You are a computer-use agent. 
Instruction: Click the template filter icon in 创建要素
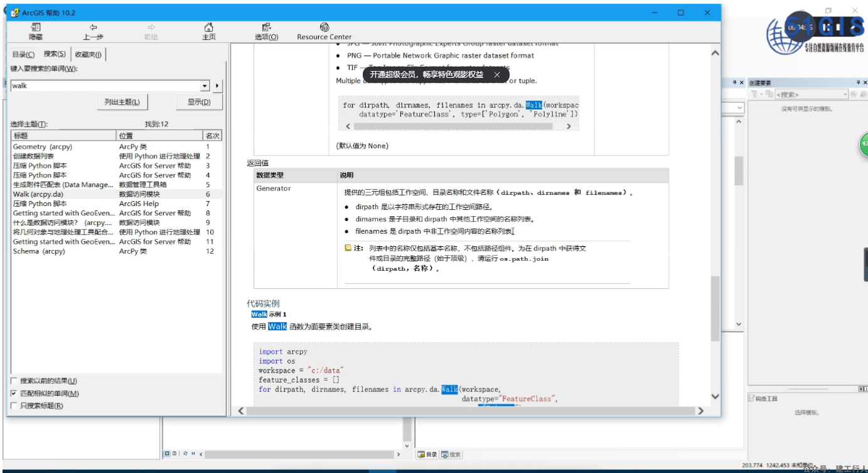754,94
